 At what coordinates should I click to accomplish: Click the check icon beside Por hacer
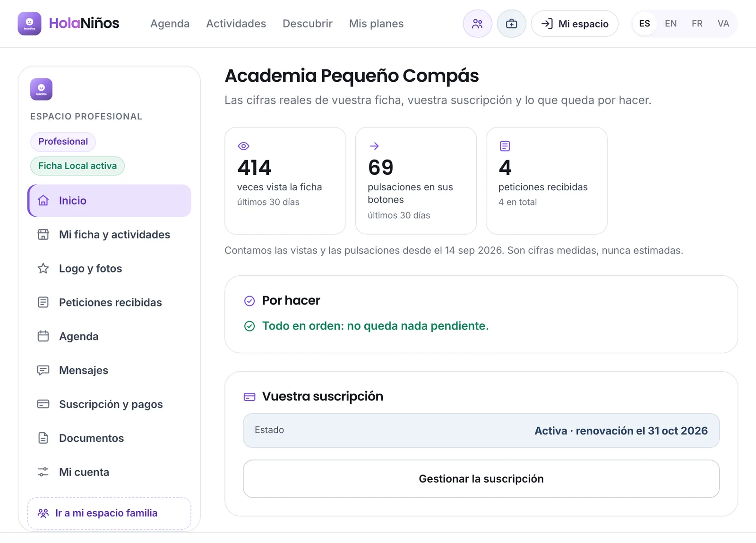click(x=249, y=301)
